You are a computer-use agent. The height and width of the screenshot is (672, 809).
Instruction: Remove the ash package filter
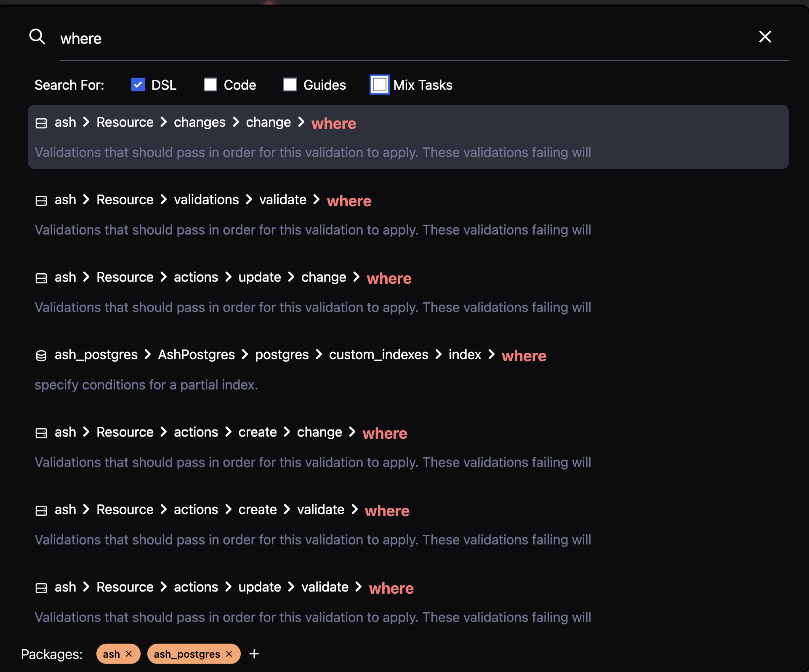pos(129,654)
